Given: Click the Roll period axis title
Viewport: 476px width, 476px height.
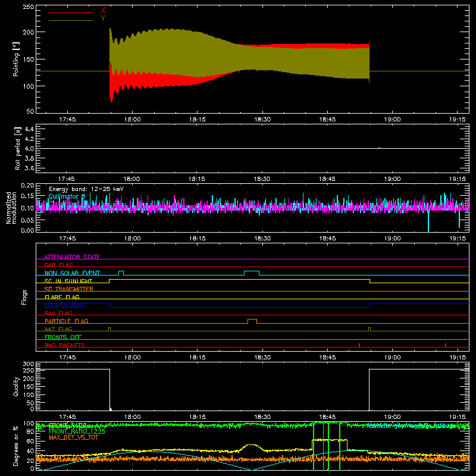Looking at the screenshot, I should [x=17, y=148].
